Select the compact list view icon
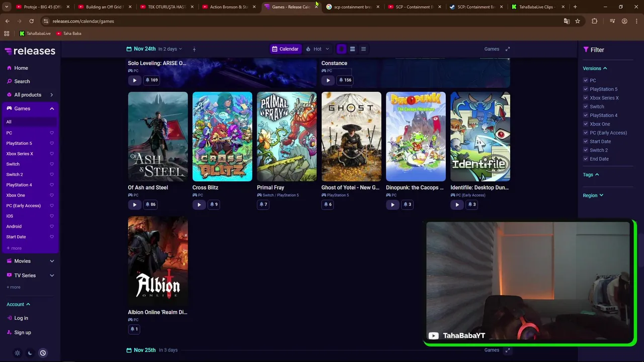The image size is (644, 362). [363, 49]
